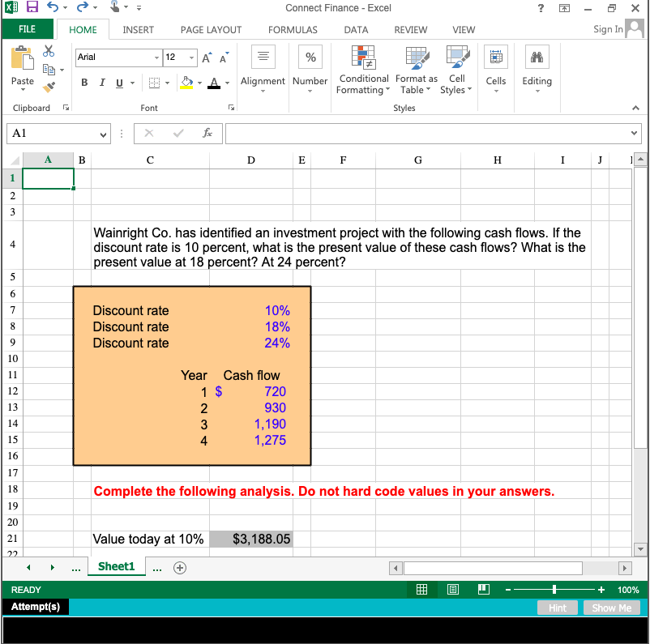Switch to the FORMULAS ribbon tab
The height and width of the screenshot is (644, 650).
[x=293, y=30]
